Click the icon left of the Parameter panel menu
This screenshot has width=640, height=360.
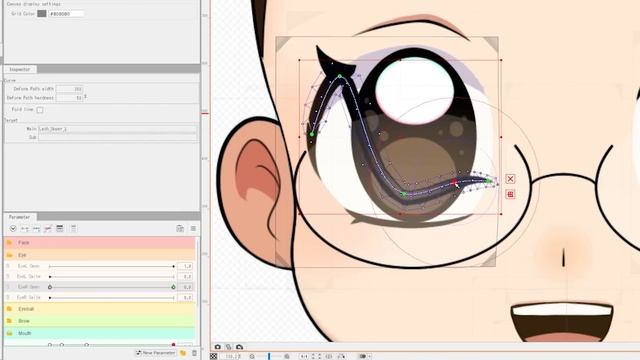click(x=180, y=229)
